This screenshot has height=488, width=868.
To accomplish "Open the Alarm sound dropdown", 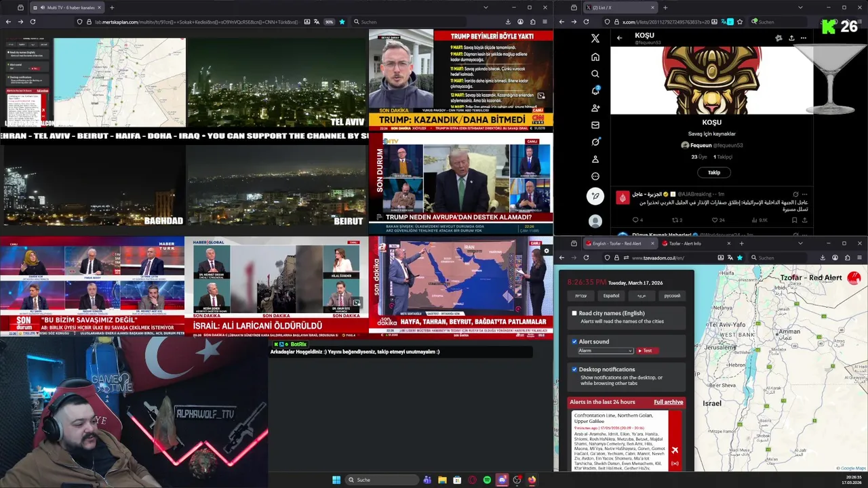I will tap(605, 350).
